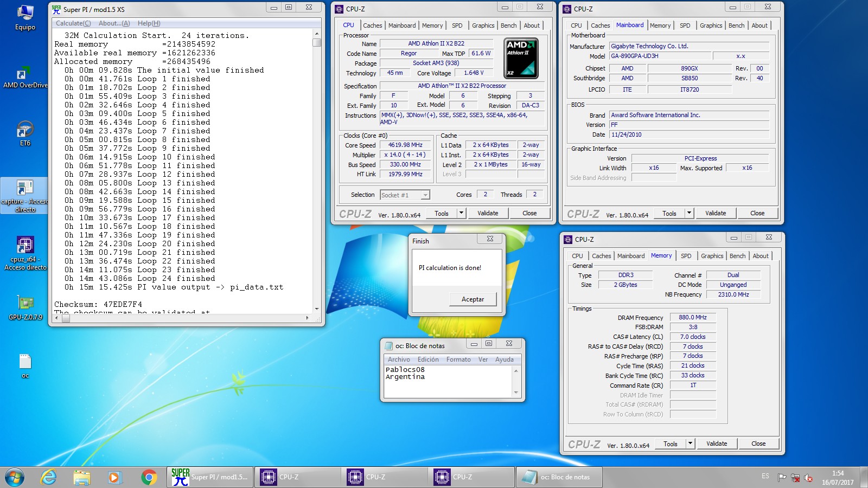Image resolution: width=868 pixels, height=488 pixels.
Task: Open Formato menu in Bloc de notas
Action: [x=458, y=359]
